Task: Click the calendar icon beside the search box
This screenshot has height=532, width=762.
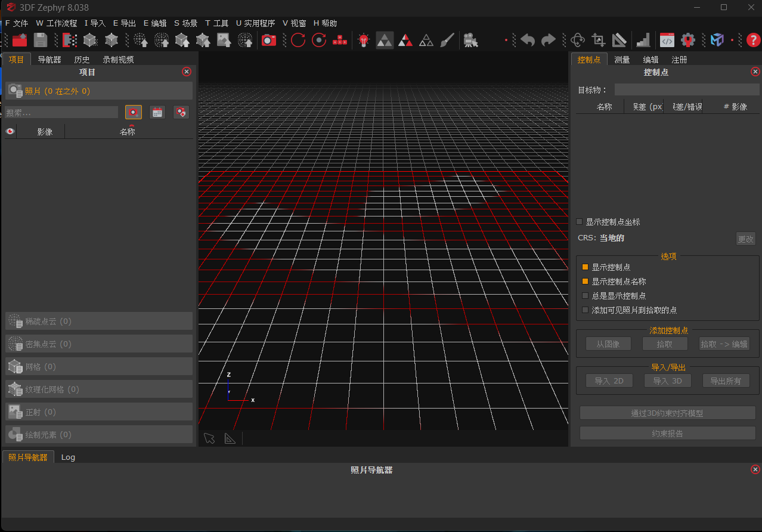Action: 157,112
